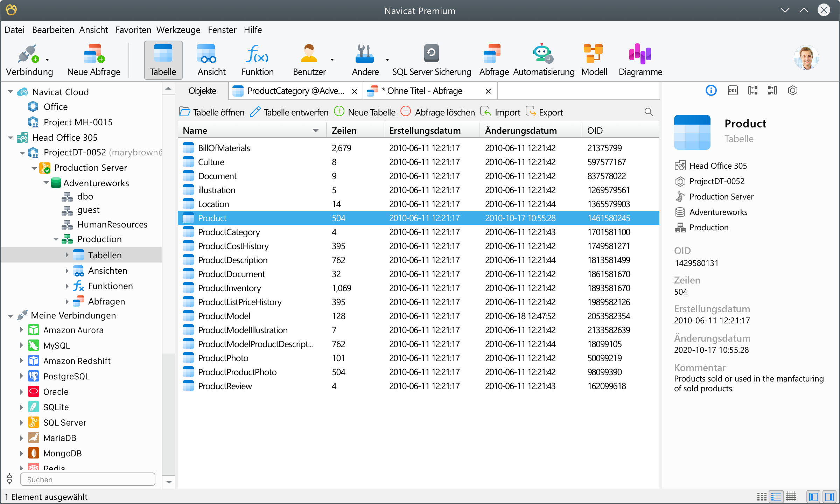Open the Datei menu
The width and height of the screenshot is (840, 504).
[x=14, y=30]
